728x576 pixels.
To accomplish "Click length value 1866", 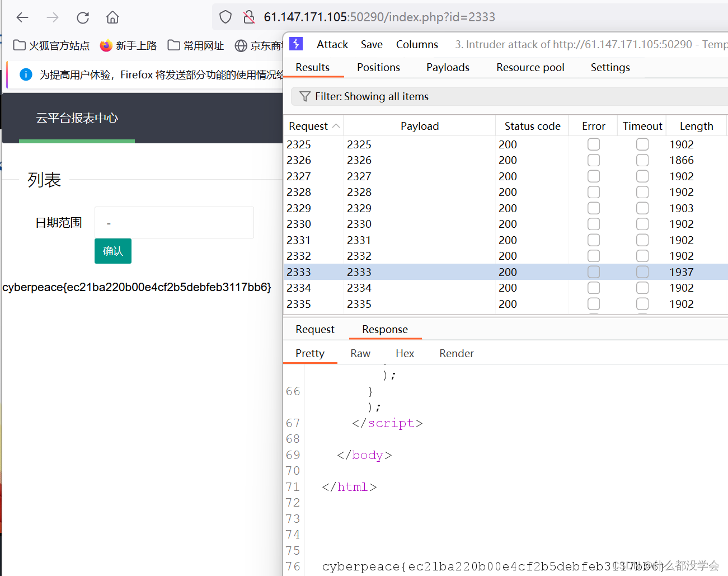I will point(682,160).
